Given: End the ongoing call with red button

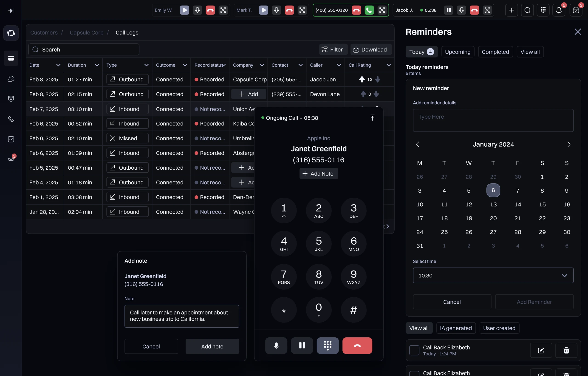Looking at the screenshot, I should click(357, 345).
